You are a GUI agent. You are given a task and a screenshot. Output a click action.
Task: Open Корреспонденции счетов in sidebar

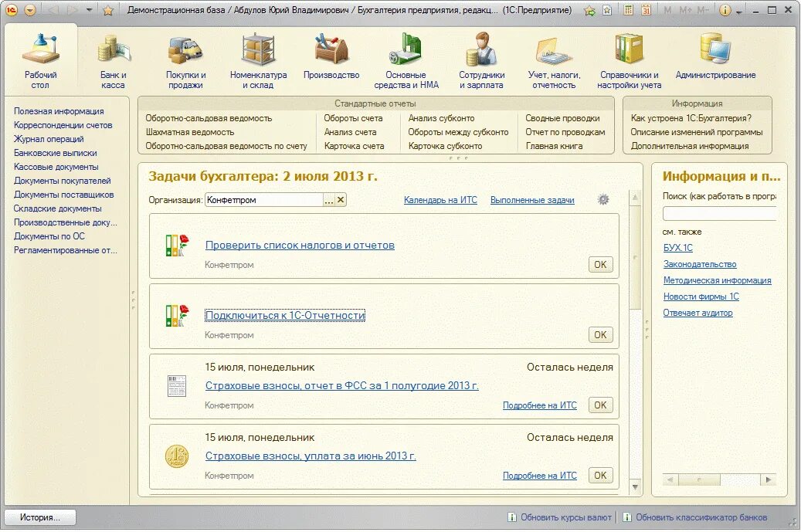tap(63, 125)
